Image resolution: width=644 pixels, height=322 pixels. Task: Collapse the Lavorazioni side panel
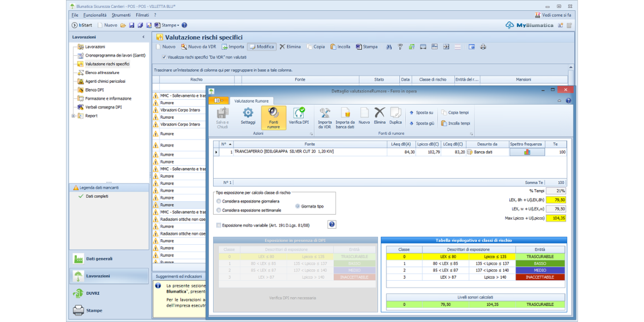coord(143,37)
